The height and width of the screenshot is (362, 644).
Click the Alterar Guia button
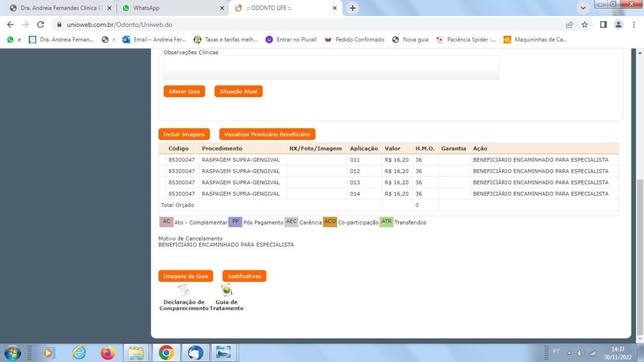(x=184, y=91)
